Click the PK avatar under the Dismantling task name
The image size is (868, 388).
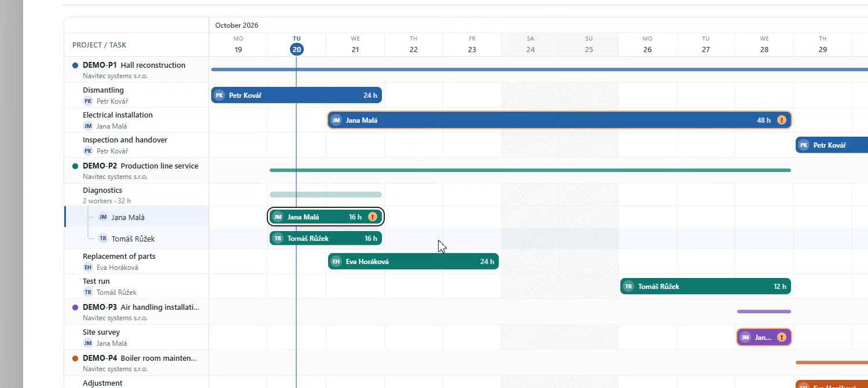pos(88,101)
